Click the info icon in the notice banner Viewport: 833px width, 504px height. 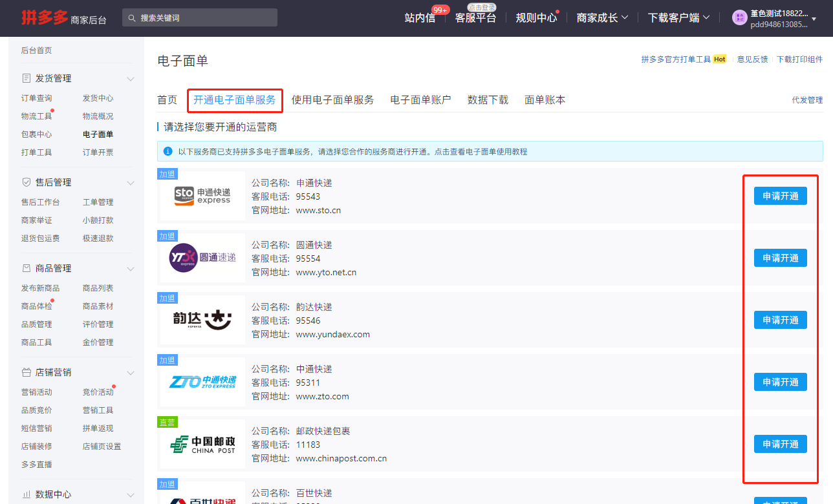click(x=168, y=152)
